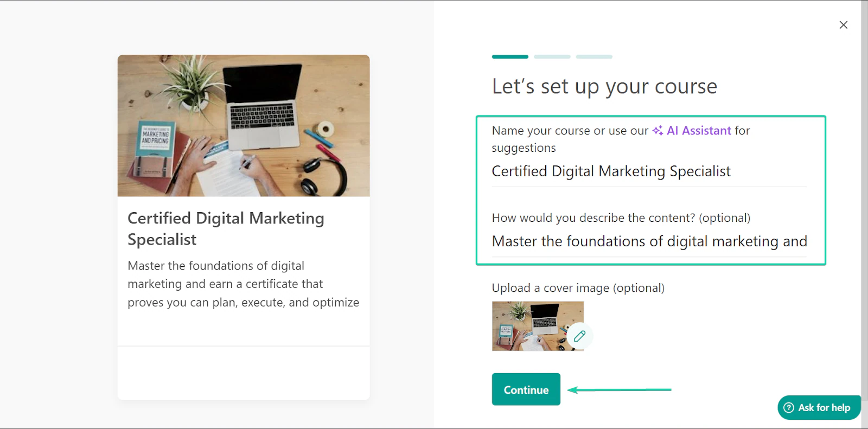Edit the course name input field
The height and width of the screenshot is (429, 868).
649,171
